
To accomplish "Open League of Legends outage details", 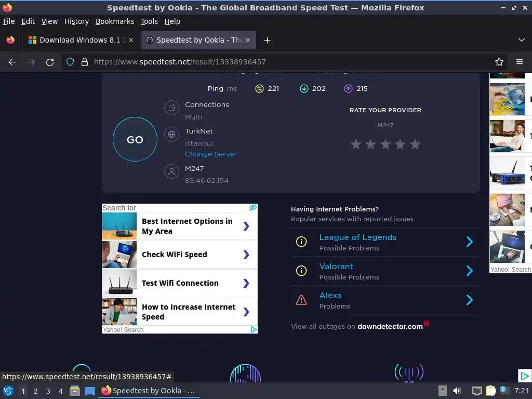I will tap(358, 237).
